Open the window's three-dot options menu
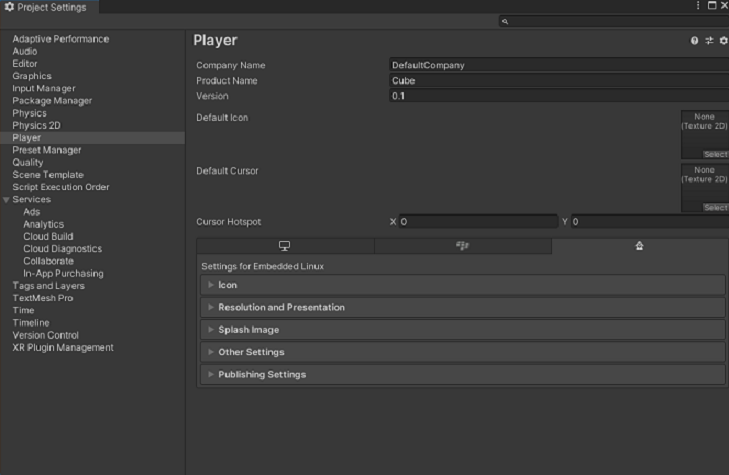 (x=698, y=6)
